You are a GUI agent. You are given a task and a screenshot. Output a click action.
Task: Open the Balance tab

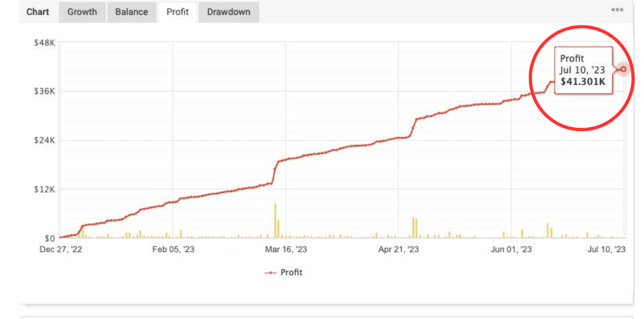point(132,12)
